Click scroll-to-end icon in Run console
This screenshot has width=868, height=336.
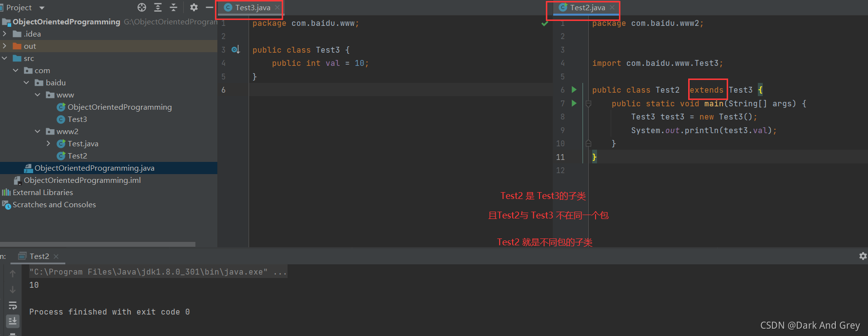pyautogui.click(x=13, y=321)
